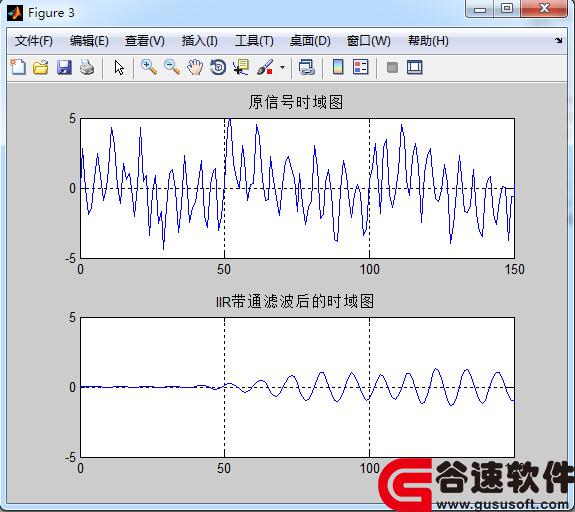Print the figure using printer icon
This screenshot has width=575, height=512.
tap(87, 67)
